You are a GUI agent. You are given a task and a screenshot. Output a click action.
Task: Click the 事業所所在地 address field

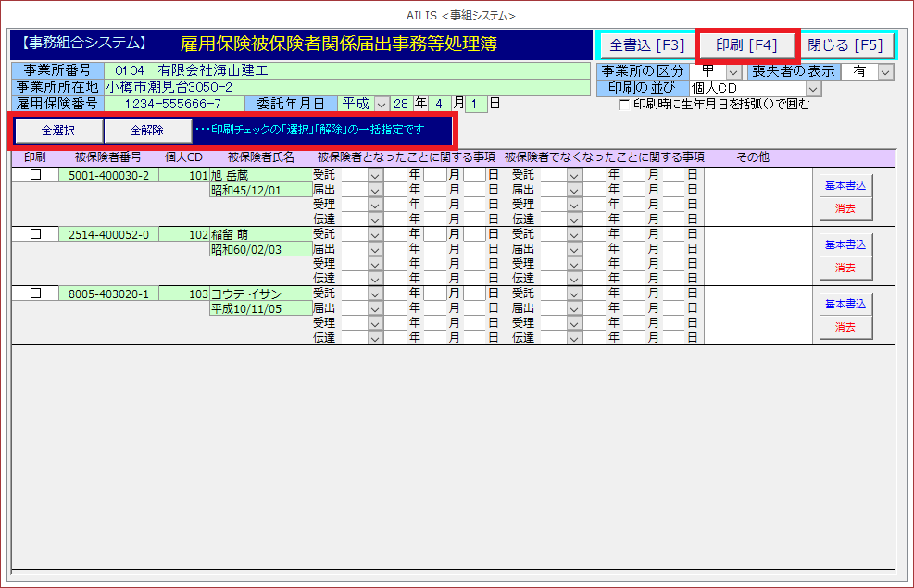click(346, 87)
